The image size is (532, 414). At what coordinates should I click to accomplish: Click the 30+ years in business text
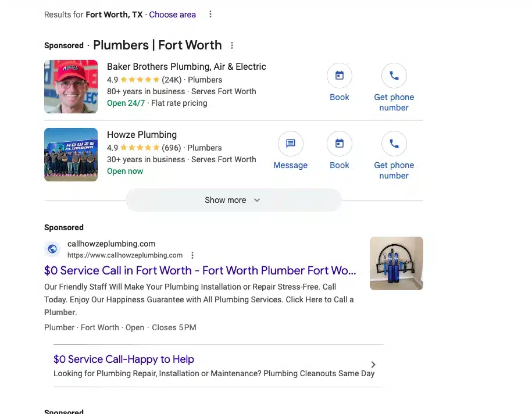point(146,159)
